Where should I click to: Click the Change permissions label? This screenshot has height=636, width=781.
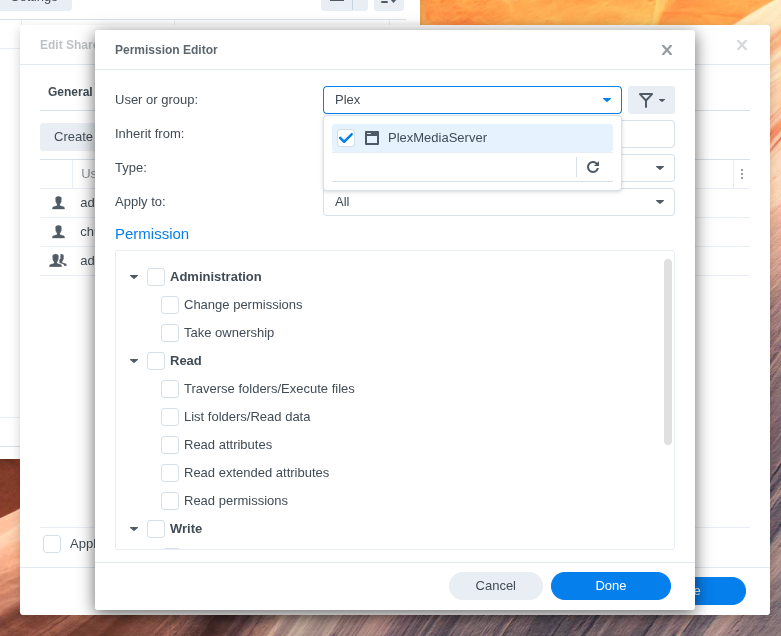click(x=243, y=305)
